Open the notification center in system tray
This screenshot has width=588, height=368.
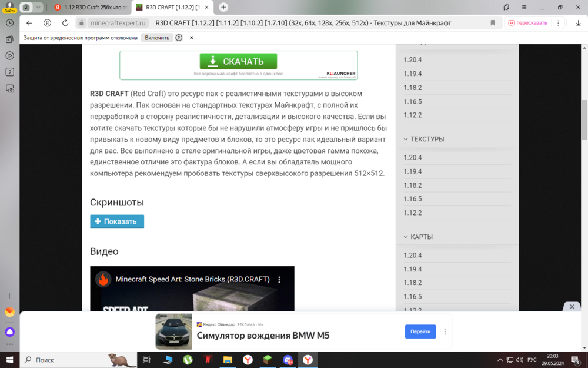click(x=576, y=360)
